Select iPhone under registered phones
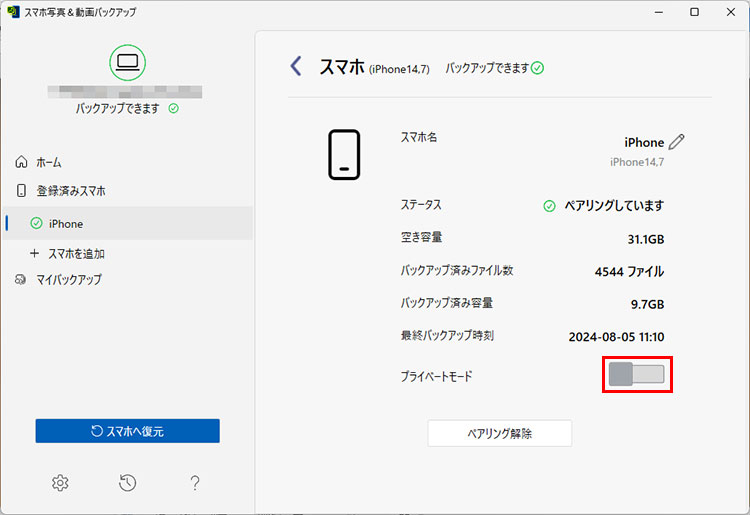This screenshot has width=750, height=515. pos(66,223)
